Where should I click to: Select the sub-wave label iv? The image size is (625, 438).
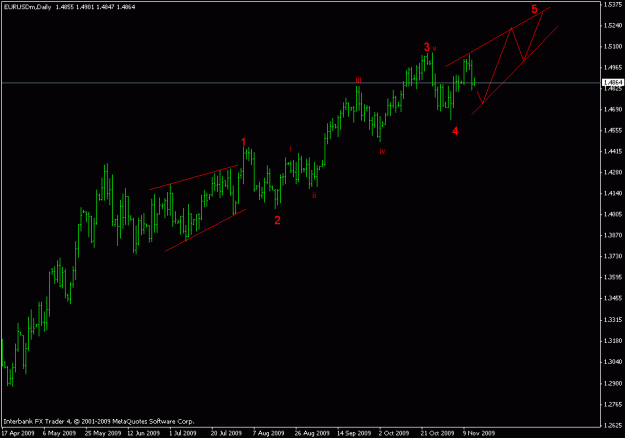click(382, 151)
